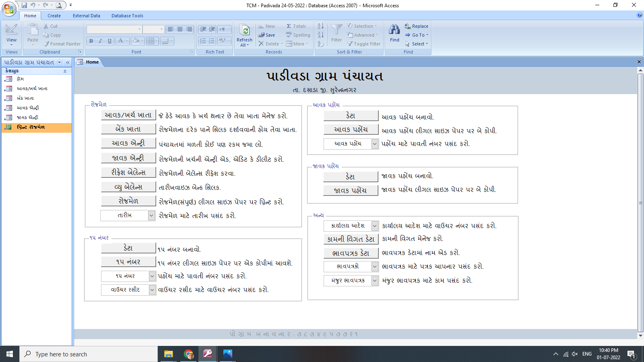Open the Database Tools ribbon tab

(x=127, y=16)
